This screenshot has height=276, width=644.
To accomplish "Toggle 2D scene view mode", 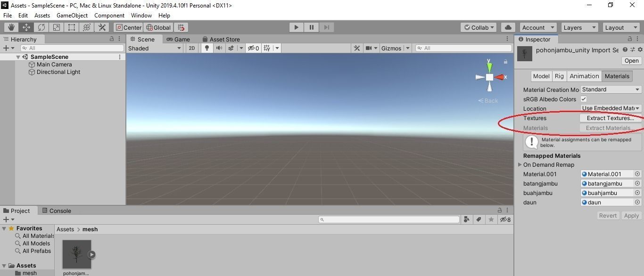I will [x=191, y=48].
